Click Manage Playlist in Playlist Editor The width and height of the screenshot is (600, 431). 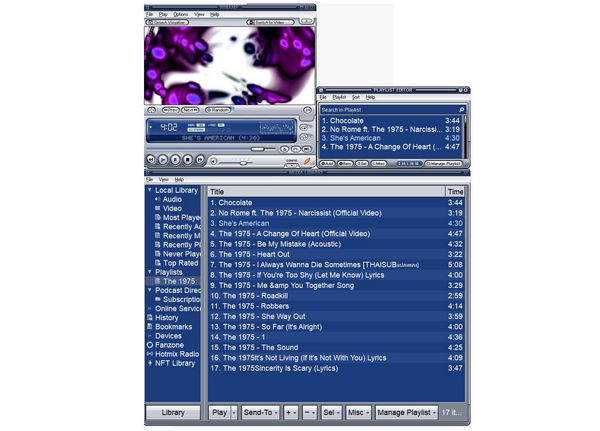click(x=443, y=163)
